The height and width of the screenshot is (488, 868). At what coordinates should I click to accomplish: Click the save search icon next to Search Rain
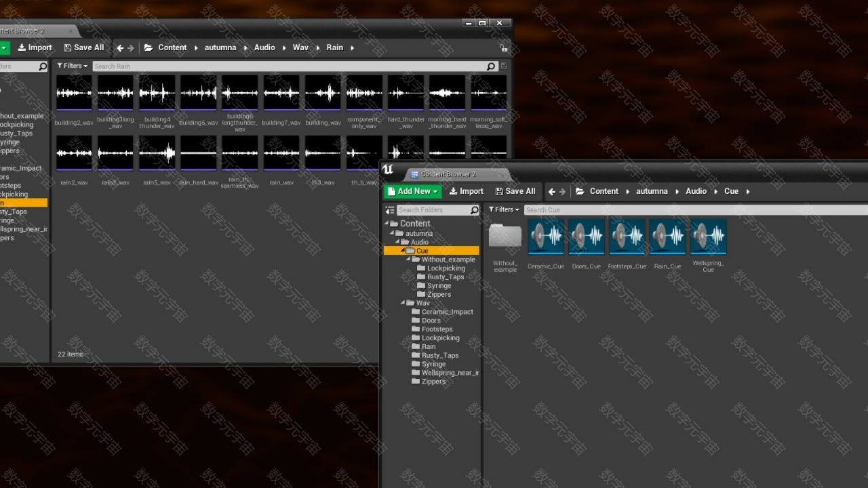click(504, 66)
